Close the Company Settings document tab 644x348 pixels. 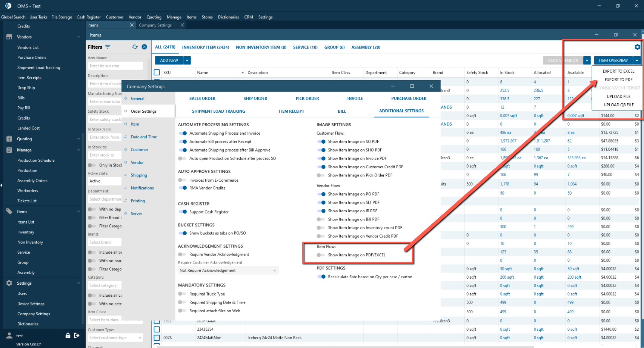click(182, 25)
